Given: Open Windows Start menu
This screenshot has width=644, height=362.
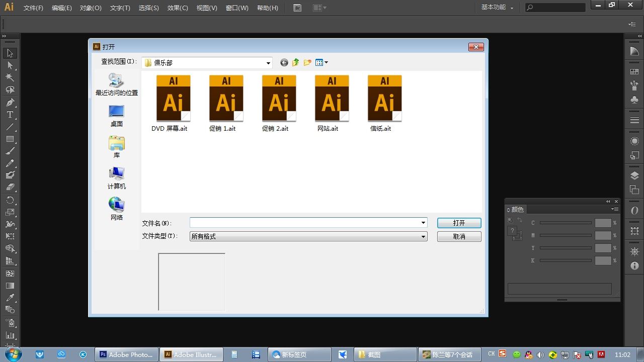Looking at the screenshot, I should (x=13, y=354).
